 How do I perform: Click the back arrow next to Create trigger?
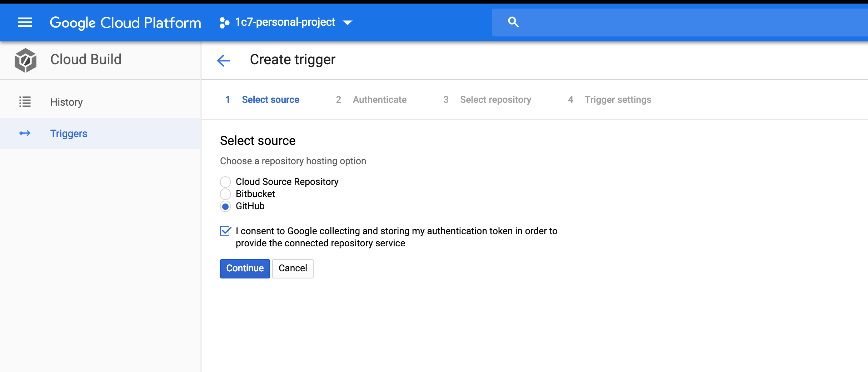click(223, 60)
